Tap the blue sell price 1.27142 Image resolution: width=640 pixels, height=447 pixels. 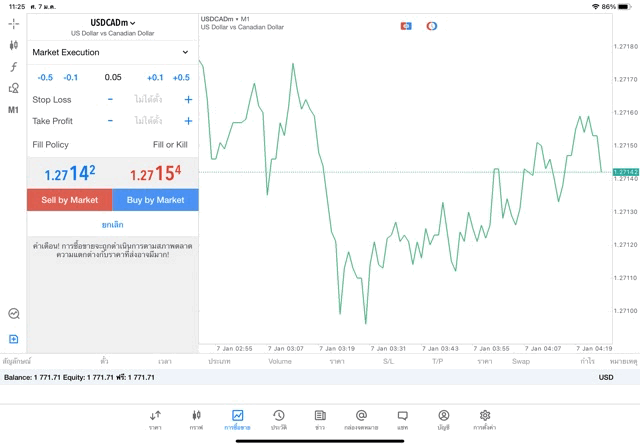[70, 173]
